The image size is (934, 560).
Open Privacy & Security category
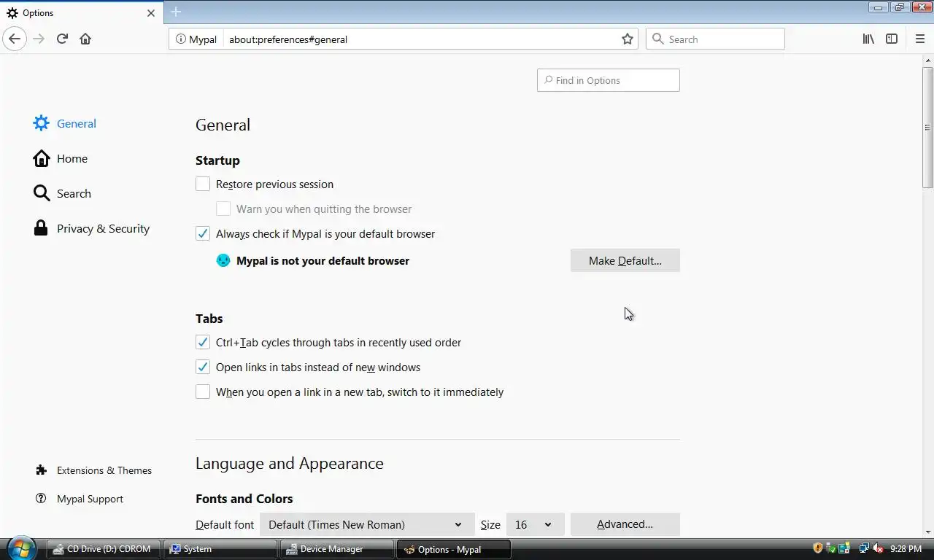click(91, 228)
